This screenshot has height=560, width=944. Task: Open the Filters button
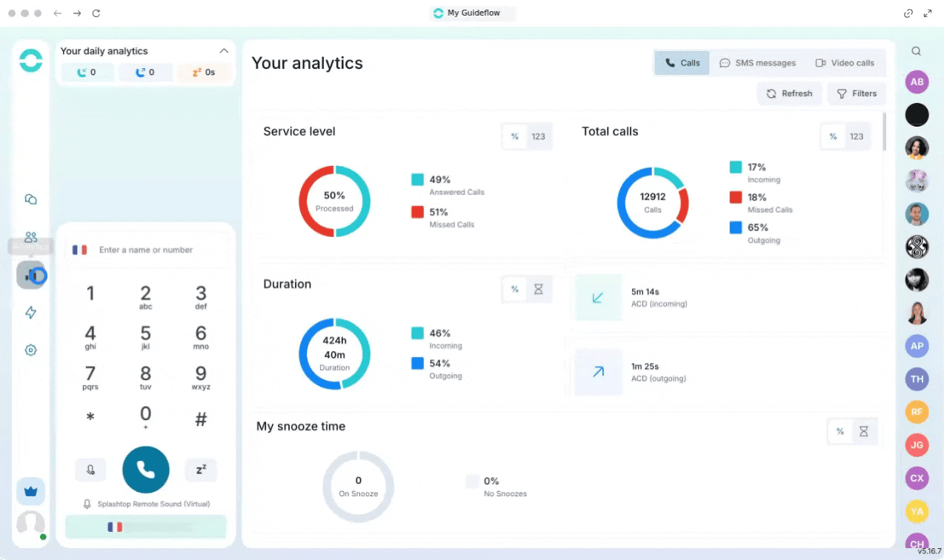pyautogui.click(x=857, y=93)
